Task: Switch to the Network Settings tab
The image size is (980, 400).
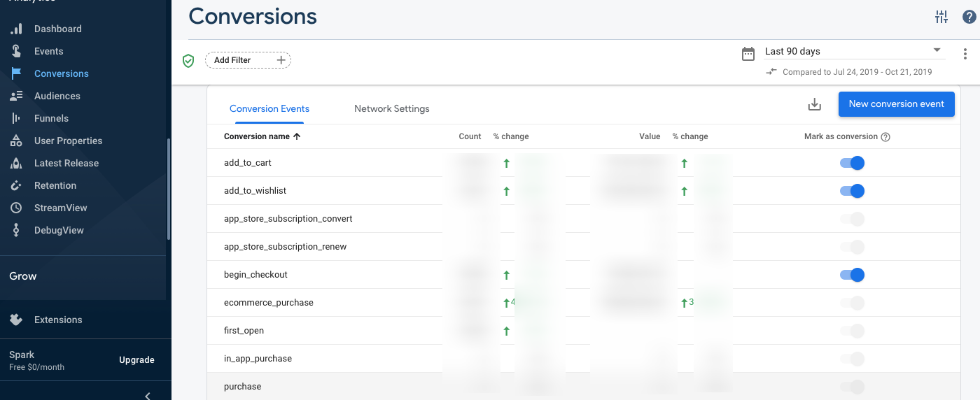Action: [391, 108]
